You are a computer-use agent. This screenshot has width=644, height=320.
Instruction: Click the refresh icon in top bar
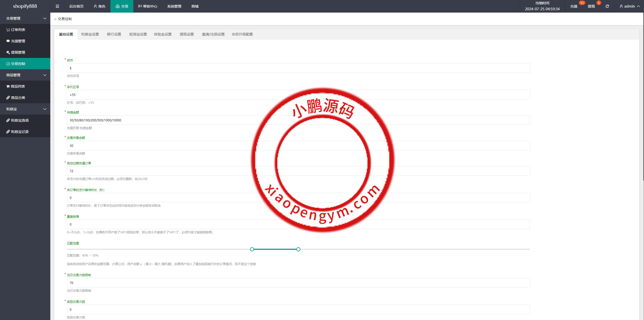tap(607, 6)
